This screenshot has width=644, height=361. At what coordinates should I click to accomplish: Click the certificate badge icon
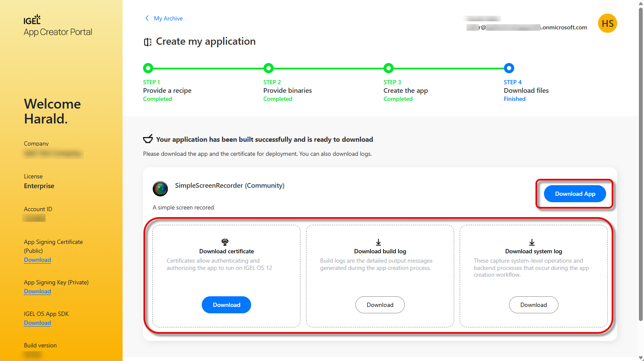(225, 242)
